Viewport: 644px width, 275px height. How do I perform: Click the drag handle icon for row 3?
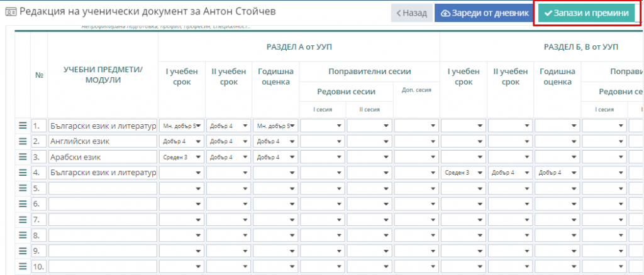[x=23, y=156]
